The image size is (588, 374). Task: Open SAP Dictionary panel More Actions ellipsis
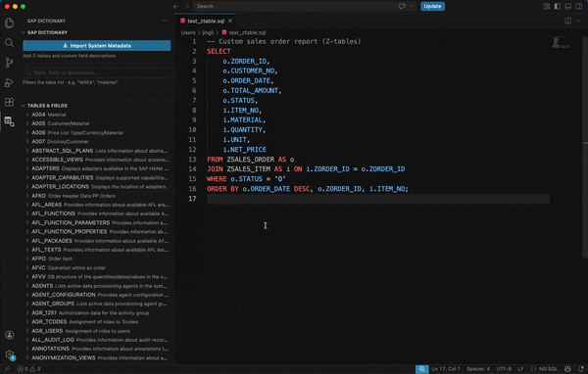(x=165, y=21)
